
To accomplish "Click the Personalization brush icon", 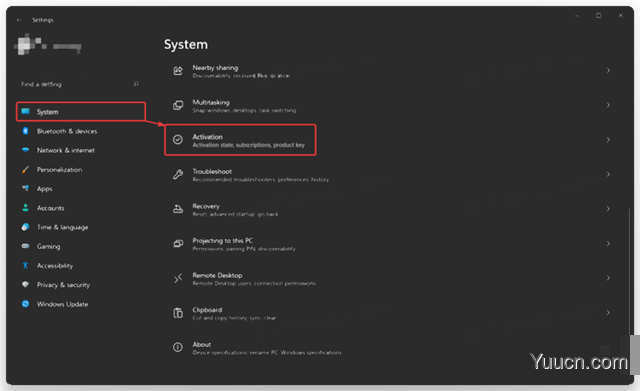I will coord(25,169).
